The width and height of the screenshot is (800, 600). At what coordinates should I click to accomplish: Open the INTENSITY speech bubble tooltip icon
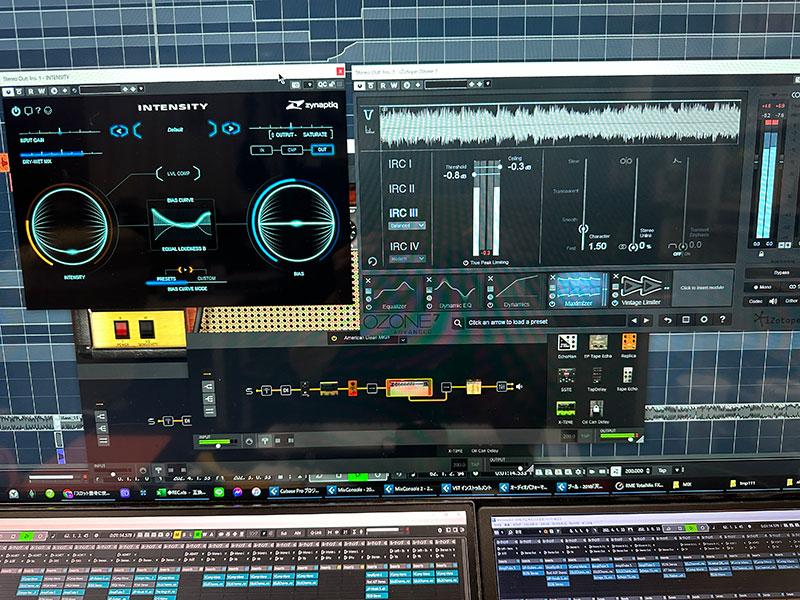click(28, 111)
